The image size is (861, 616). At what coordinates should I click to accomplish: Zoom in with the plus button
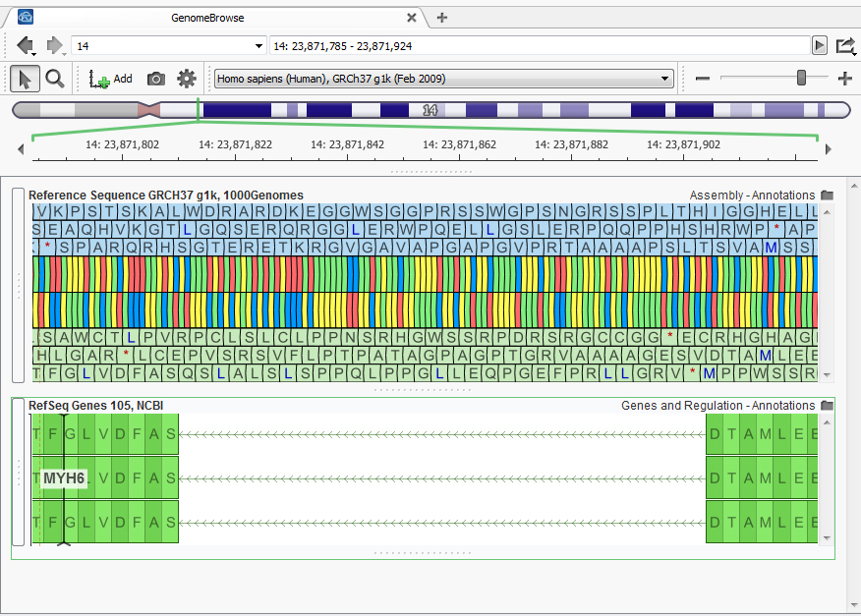[x=845, y=79]
